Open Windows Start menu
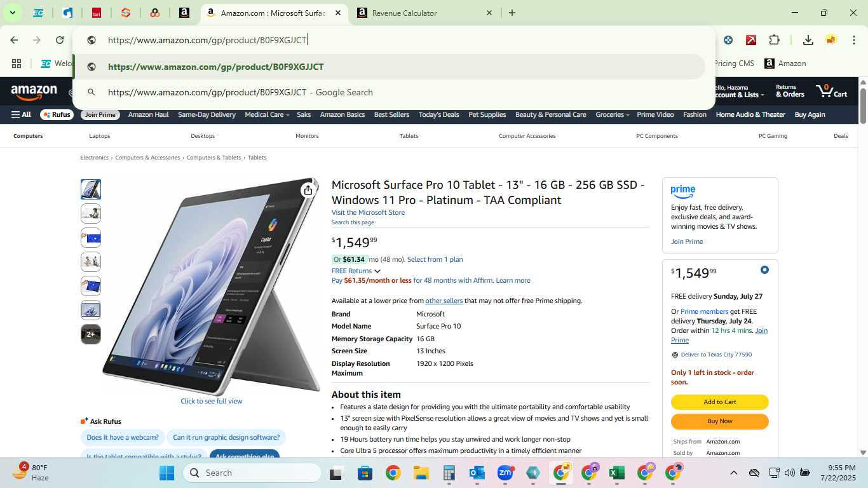The width and height of the screenshot is (868, 488). tap(166, 473)
